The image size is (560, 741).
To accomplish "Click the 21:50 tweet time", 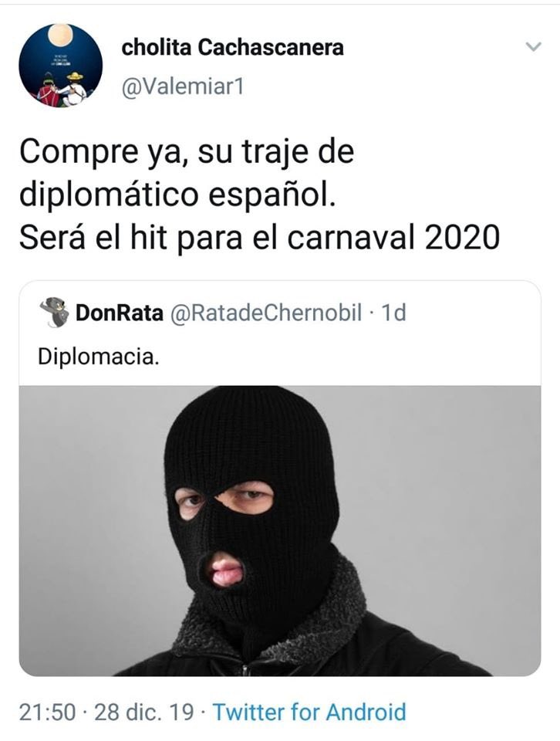I will click(x=47, y=712).
